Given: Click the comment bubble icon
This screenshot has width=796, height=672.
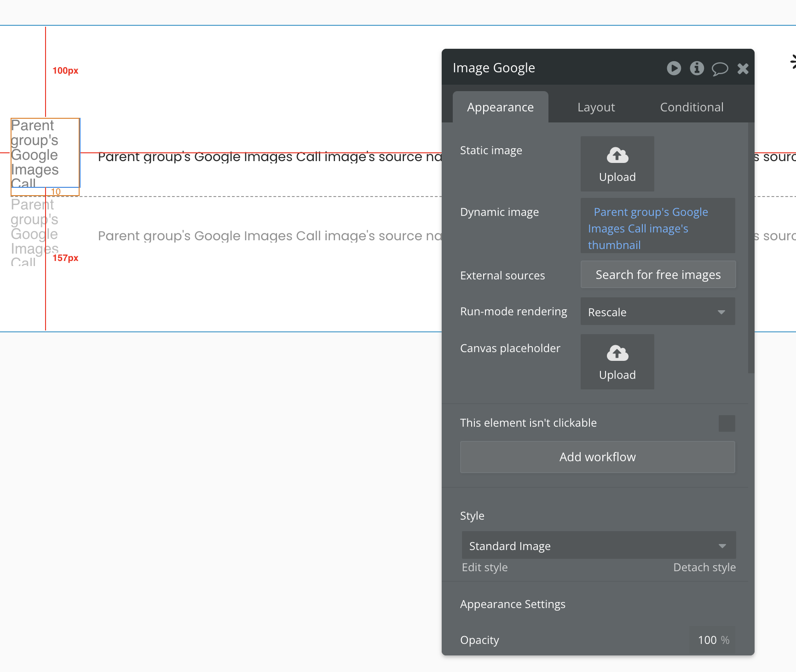Looking at the screenshot, I should point(720,69).
